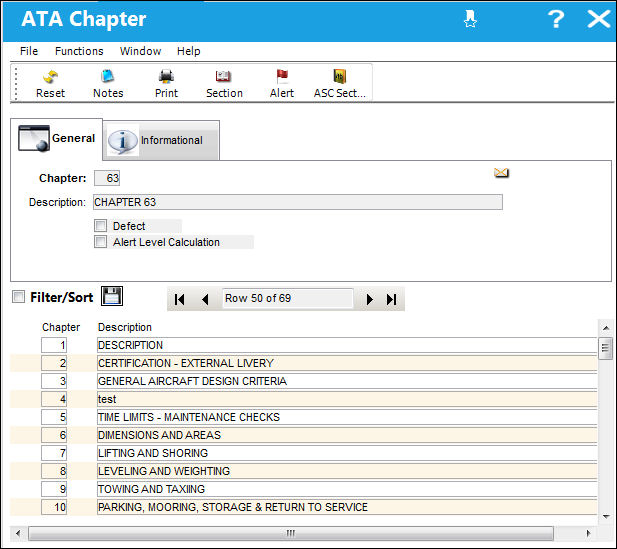
Task: Click the horizontal scrollbar thumb
Action: click(x=291, y=533)
